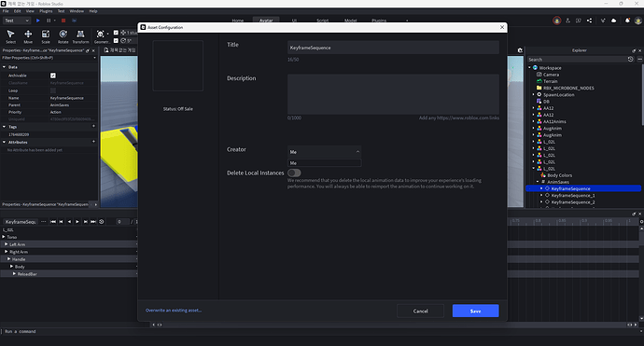Click the Title input field

pos(393,48)
